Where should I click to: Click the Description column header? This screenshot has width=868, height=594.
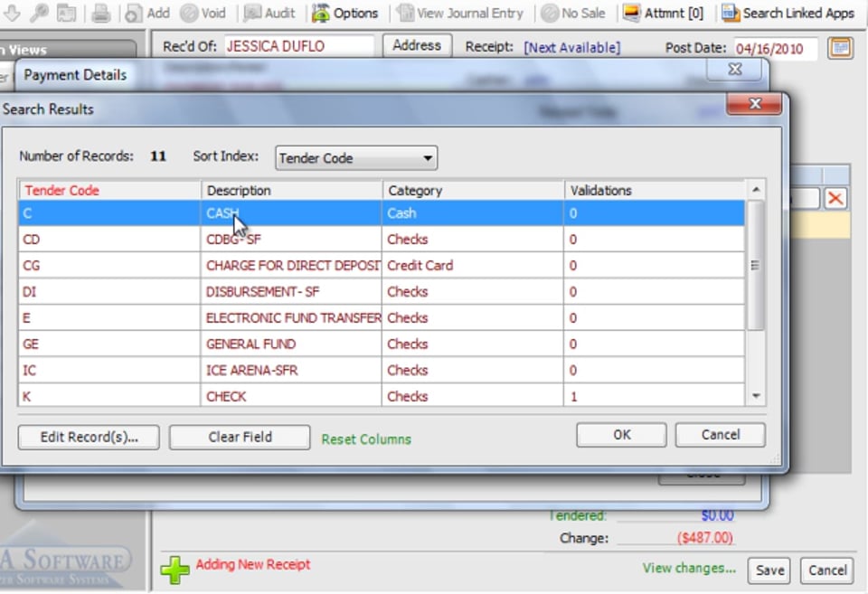pos(291,191)
